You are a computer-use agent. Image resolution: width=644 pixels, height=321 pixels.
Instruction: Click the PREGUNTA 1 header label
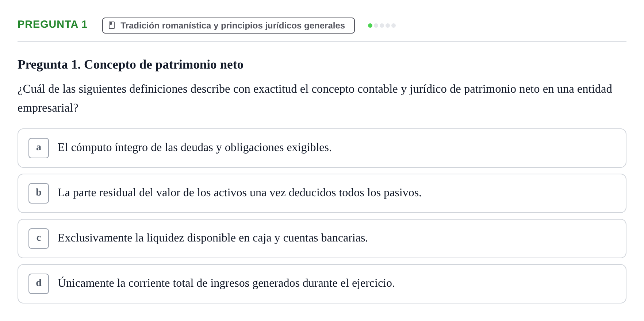coord(53,24)
